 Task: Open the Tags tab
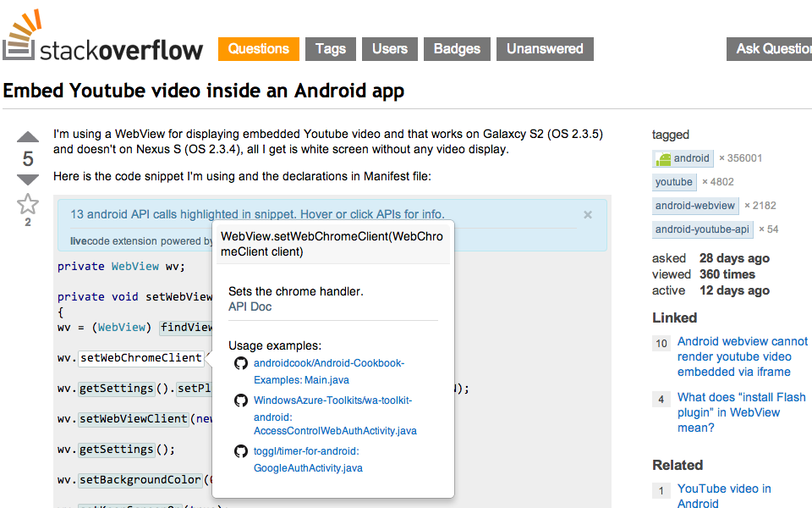(x=331, y=49)
